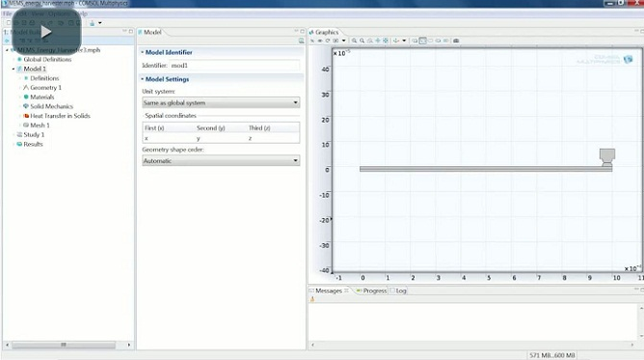Select the Solid Mechanics physics node
Image resolution: width=644 pixels, height=360 pixels.
tap(51, 106)
